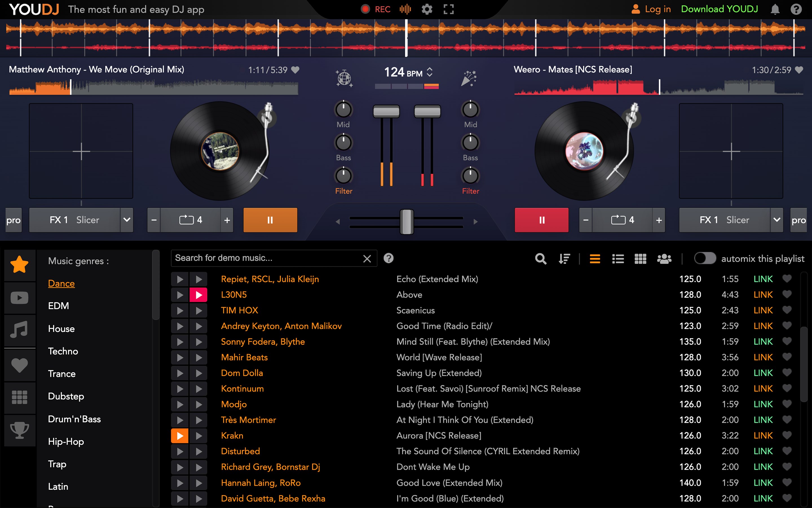Toggle the left deck loop 4 button
This screenshot has height=508, width=812.
191,220
